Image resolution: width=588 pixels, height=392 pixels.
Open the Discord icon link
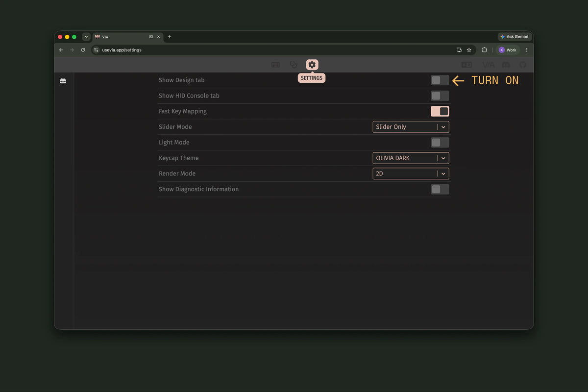(x=506, y=65)
